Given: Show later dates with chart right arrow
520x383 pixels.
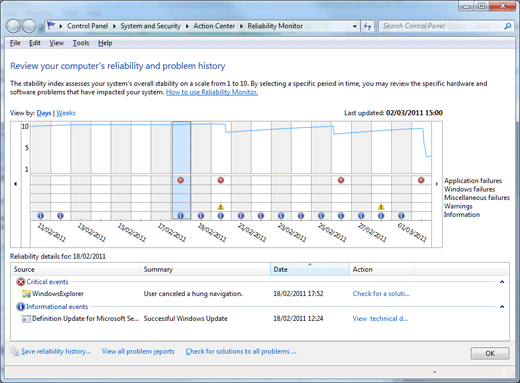Looking at the screenshot, I should pos(437,184).
